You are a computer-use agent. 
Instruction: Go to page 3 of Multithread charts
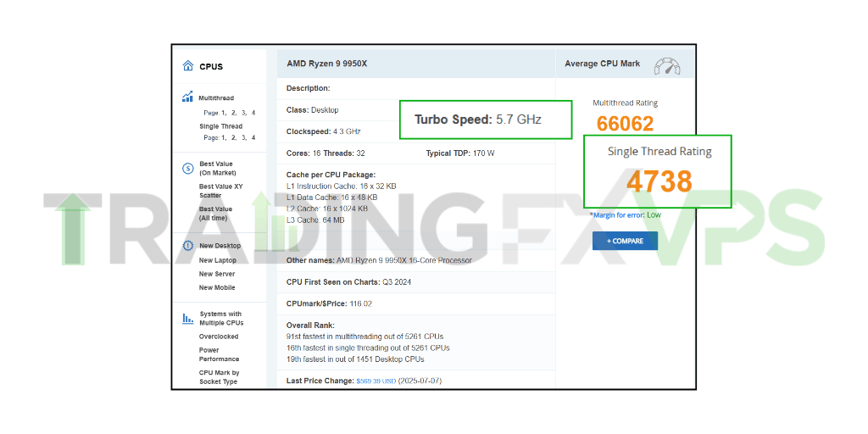[x=244, y=113]
